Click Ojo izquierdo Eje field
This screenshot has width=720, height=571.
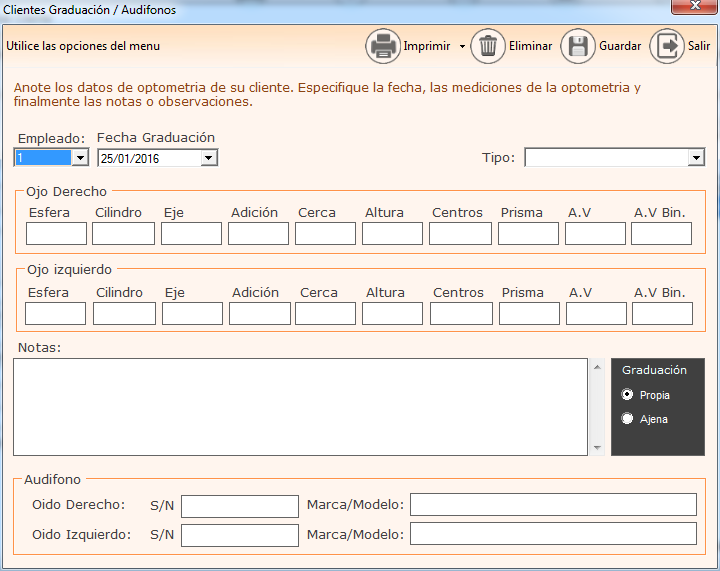pos(192,313)
